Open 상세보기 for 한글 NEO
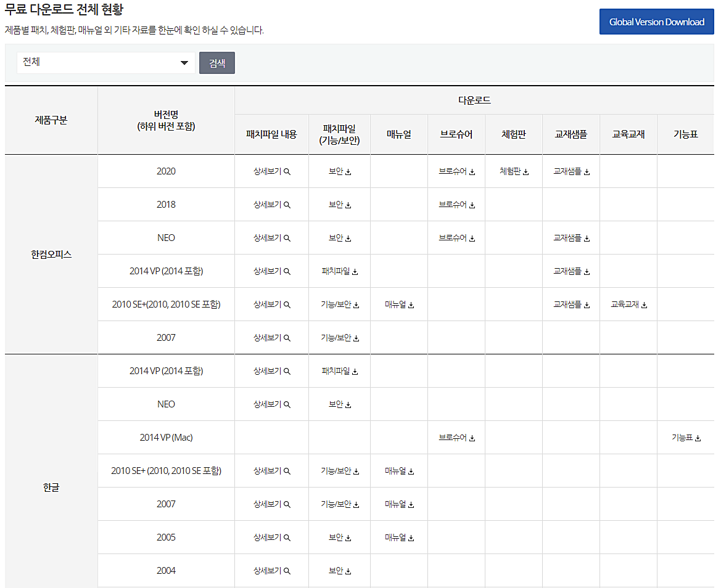Image resolution: width=721 pixels, height=588 pixels. (272, 404)
